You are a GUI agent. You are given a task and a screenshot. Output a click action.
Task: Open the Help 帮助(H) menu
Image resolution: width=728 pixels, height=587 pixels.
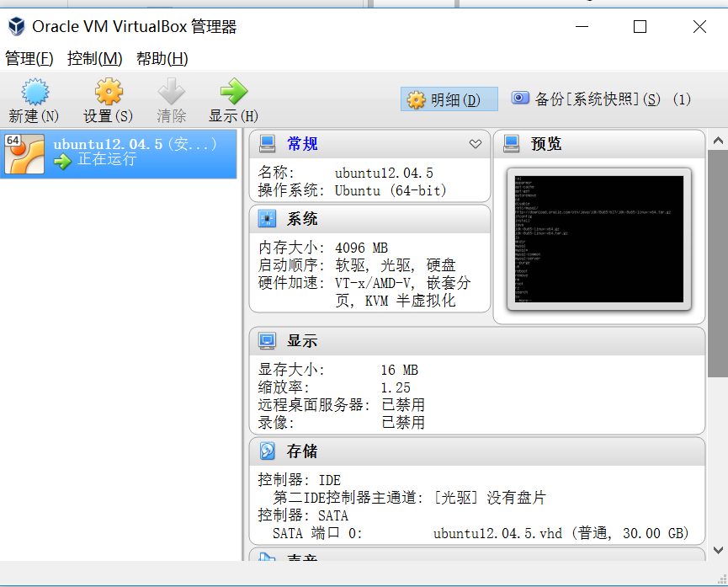click(162, 59)
